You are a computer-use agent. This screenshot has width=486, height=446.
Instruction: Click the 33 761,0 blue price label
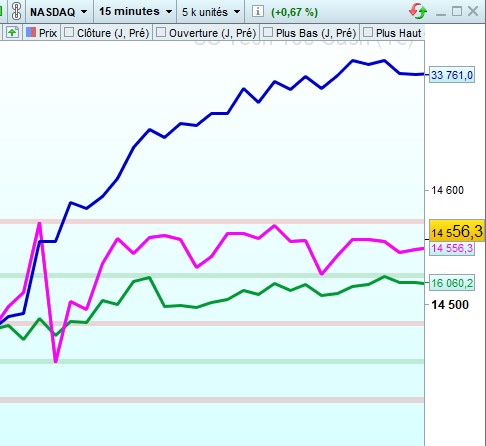(452, 75)
